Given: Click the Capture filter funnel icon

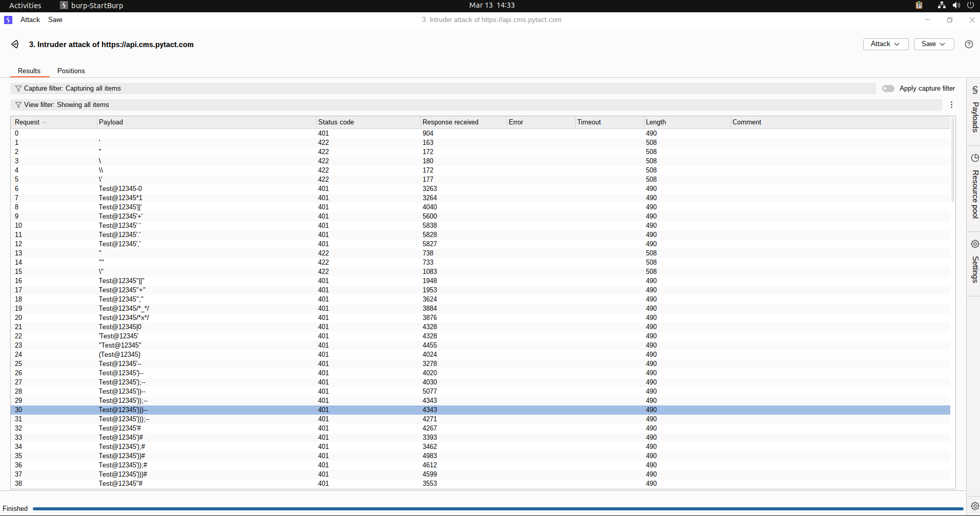Looking at the screenshot, I should click(x=18, y=89).
